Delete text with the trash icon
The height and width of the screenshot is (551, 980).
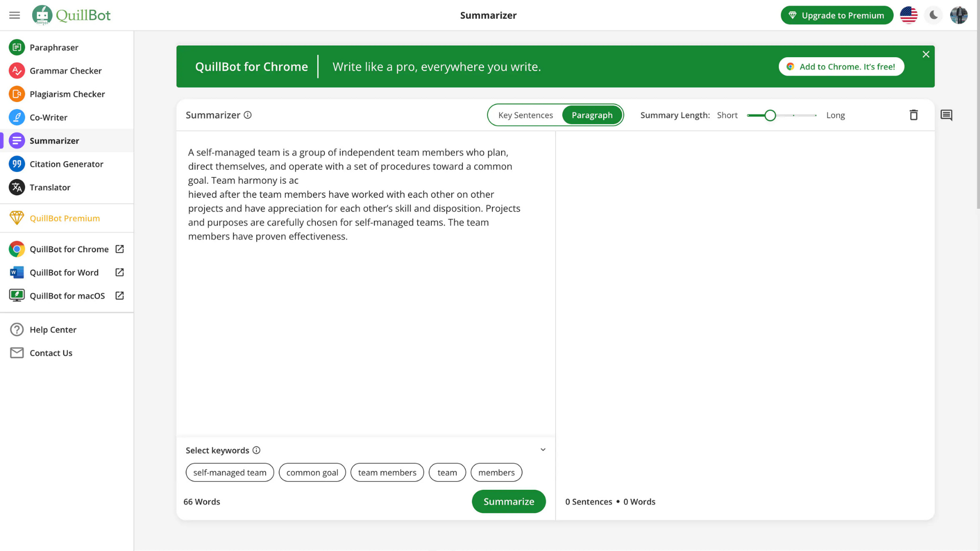[914, 115]
